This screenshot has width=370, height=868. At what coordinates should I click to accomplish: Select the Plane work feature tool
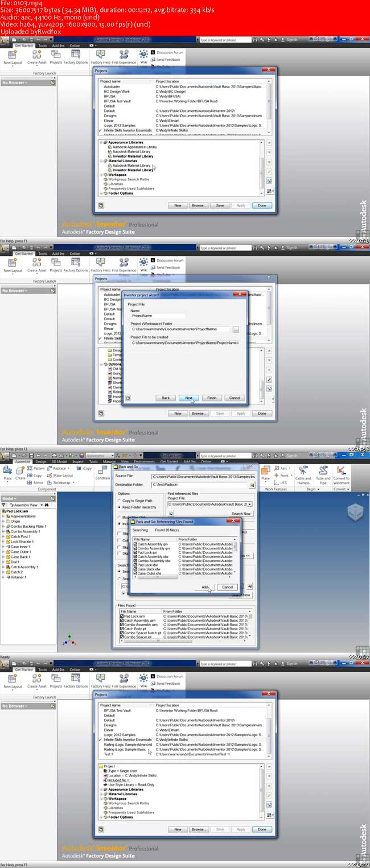coord(265,473)
